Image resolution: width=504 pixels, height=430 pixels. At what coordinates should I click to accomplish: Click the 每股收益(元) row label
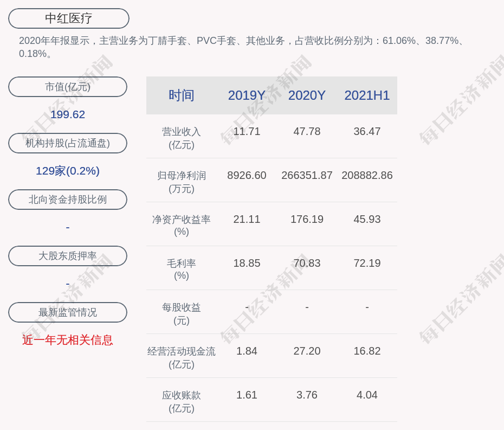coord(182,314)
